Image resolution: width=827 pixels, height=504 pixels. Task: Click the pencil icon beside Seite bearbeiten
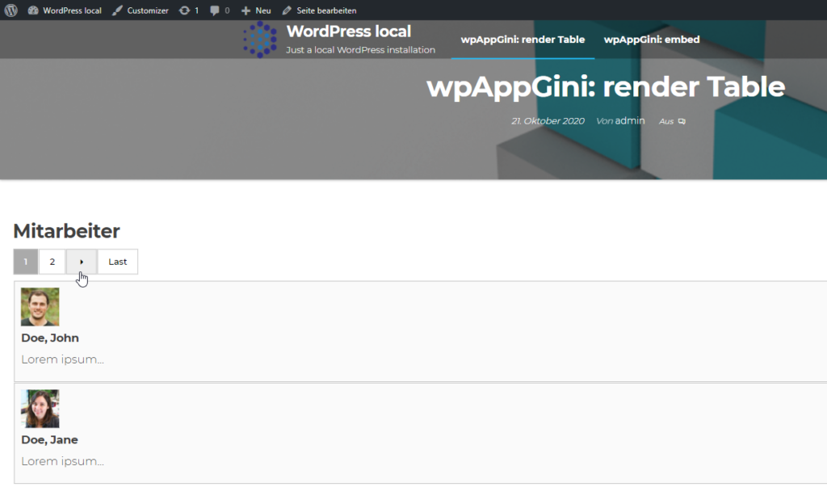pos(287,10)
